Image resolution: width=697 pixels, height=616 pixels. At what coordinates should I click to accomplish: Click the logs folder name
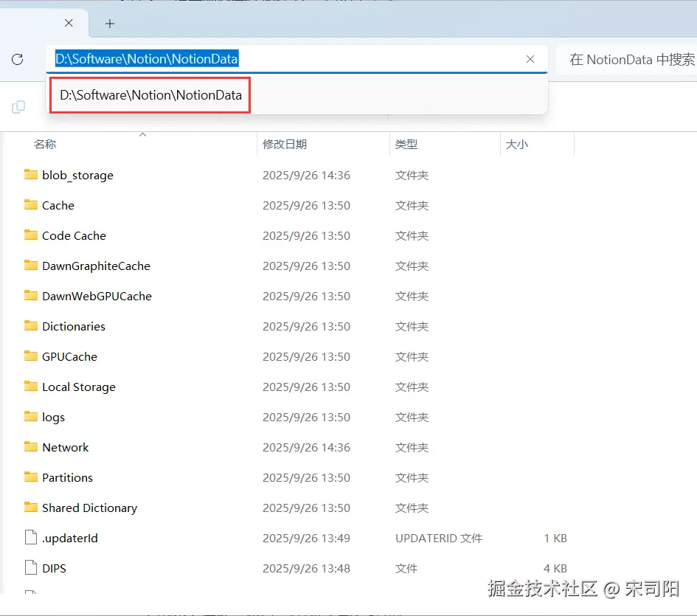click(53, 418)
